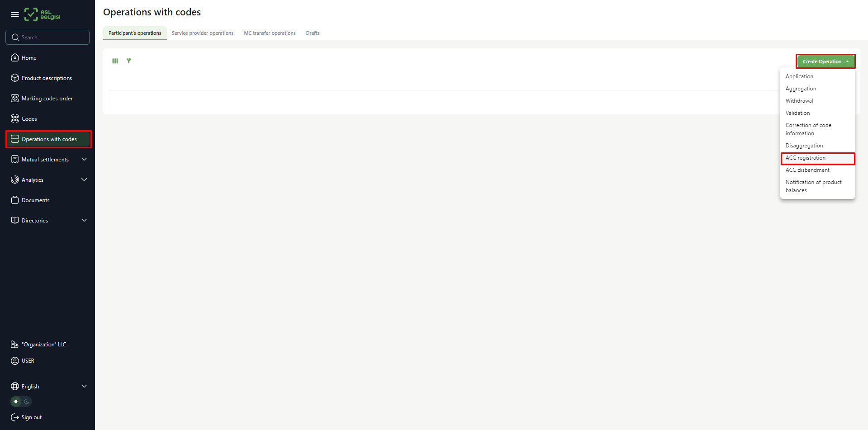Click the ASL Belgisi logo

[x=42, y=14]
